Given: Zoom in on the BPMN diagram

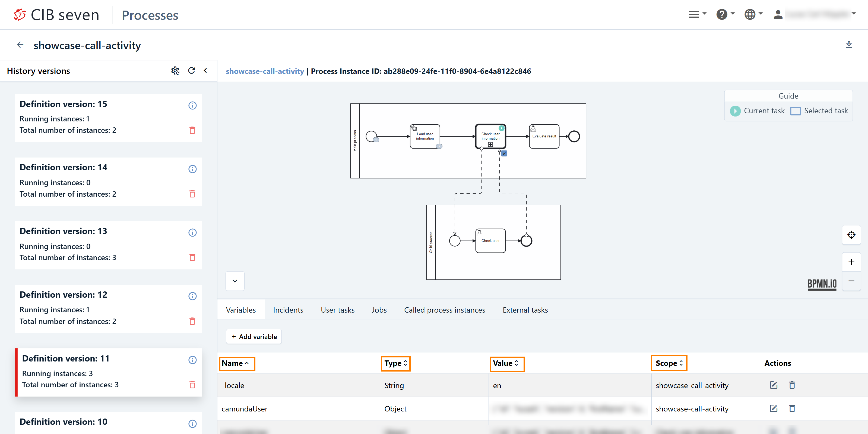Looking at the screenshot, I should (851, 262).
